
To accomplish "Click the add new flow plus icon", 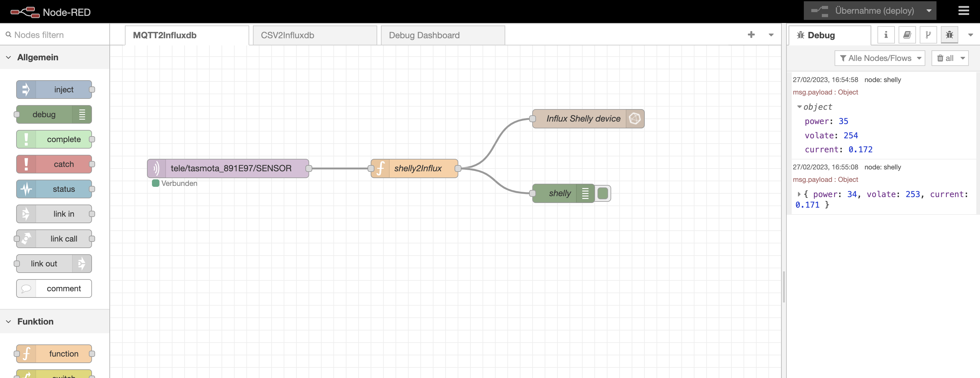I will (751, 35).
